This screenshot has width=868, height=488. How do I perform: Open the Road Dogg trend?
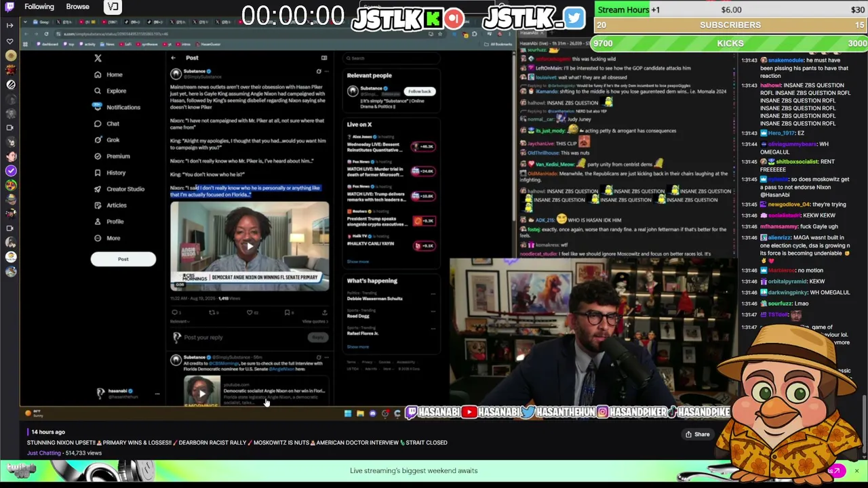(358, 316)
